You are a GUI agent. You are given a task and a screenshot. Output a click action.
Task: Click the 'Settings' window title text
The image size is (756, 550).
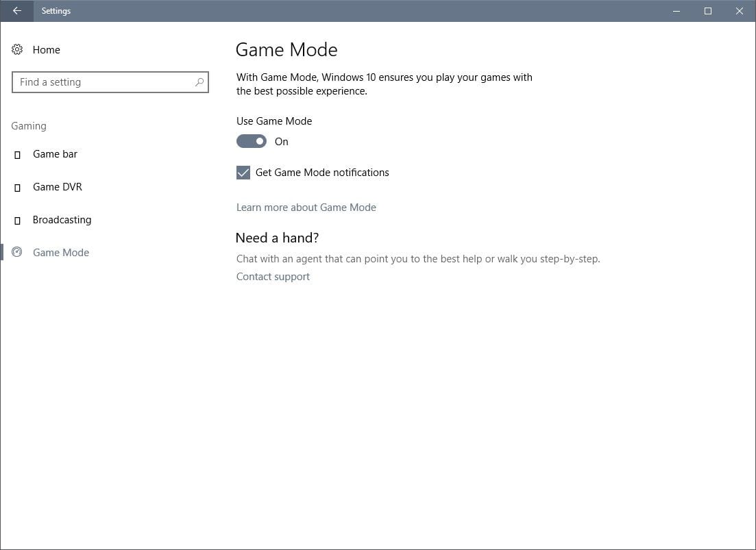click(56, 10)
